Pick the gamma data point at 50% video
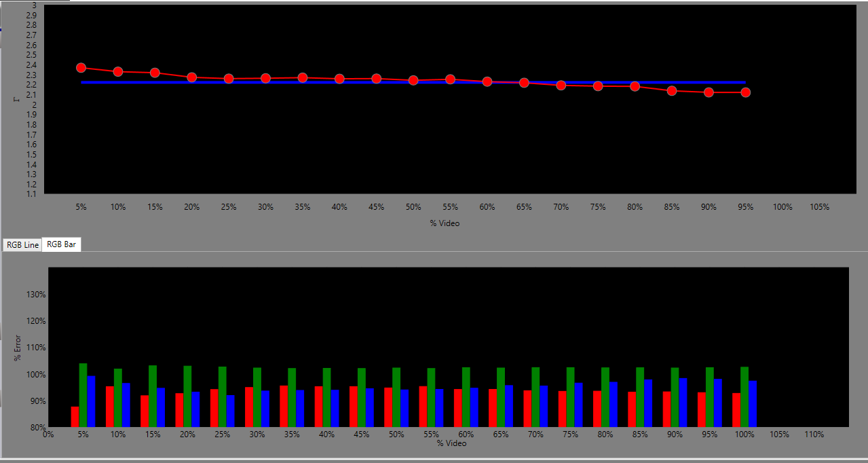 pos(413,80)
